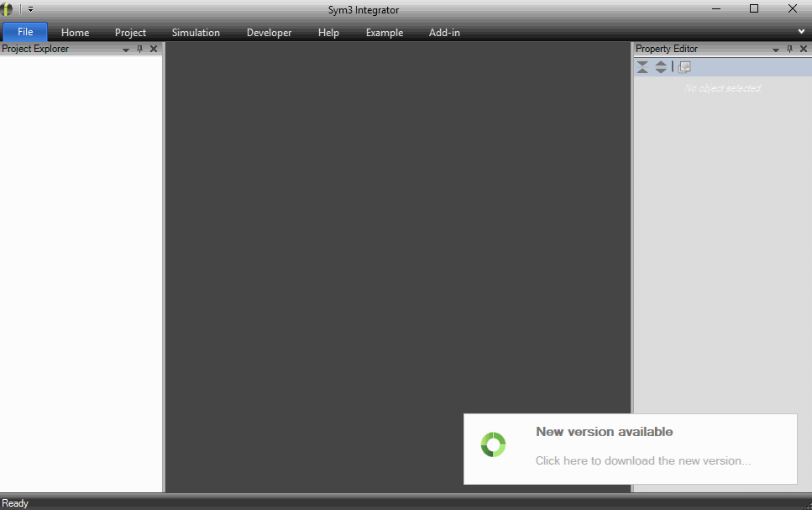
Task: Minimize the Sym3 Integrator window
Action: pyautogui.click(x=716, y=8)
